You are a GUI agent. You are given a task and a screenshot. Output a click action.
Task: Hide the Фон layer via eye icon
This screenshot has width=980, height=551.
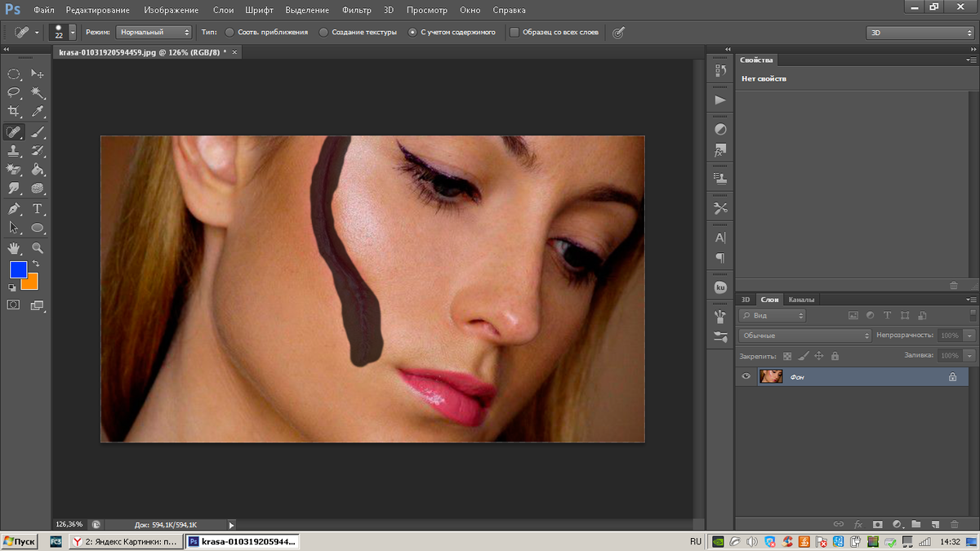tap(746, 377)
